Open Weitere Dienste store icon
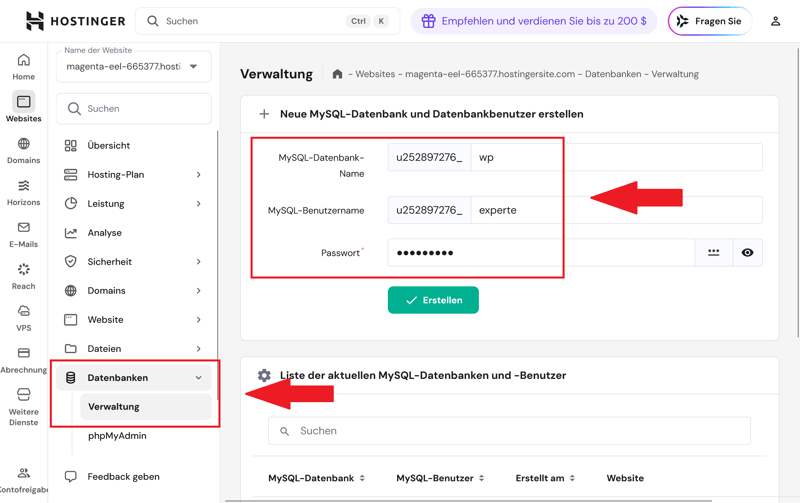The image size is (800, 503). 23,394
